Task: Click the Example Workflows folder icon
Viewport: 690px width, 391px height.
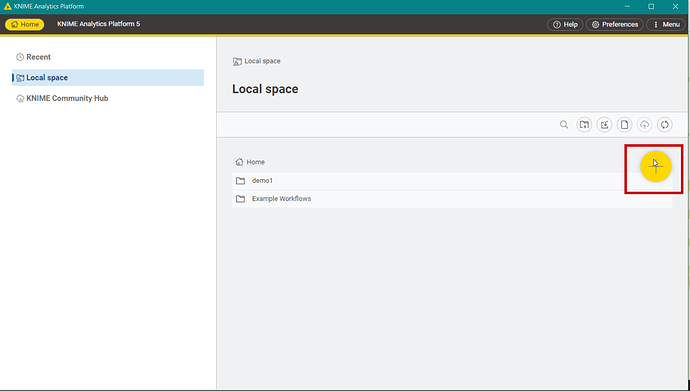Action: point(240,199)
